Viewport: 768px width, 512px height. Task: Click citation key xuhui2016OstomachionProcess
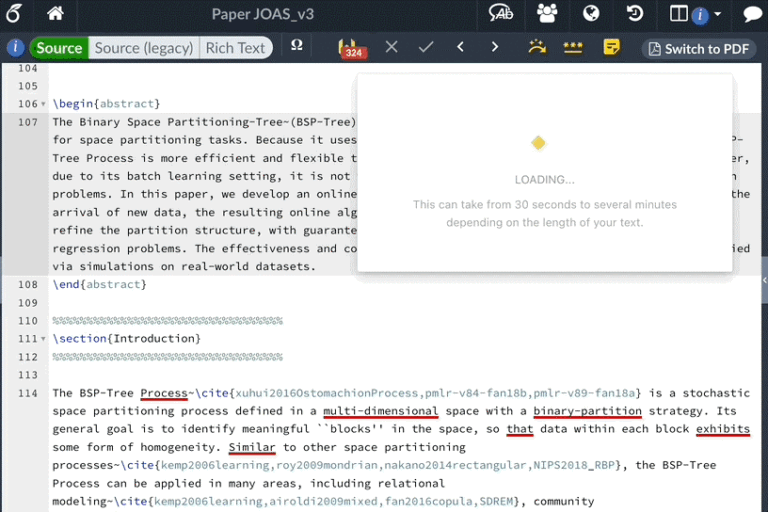point(327,393)
